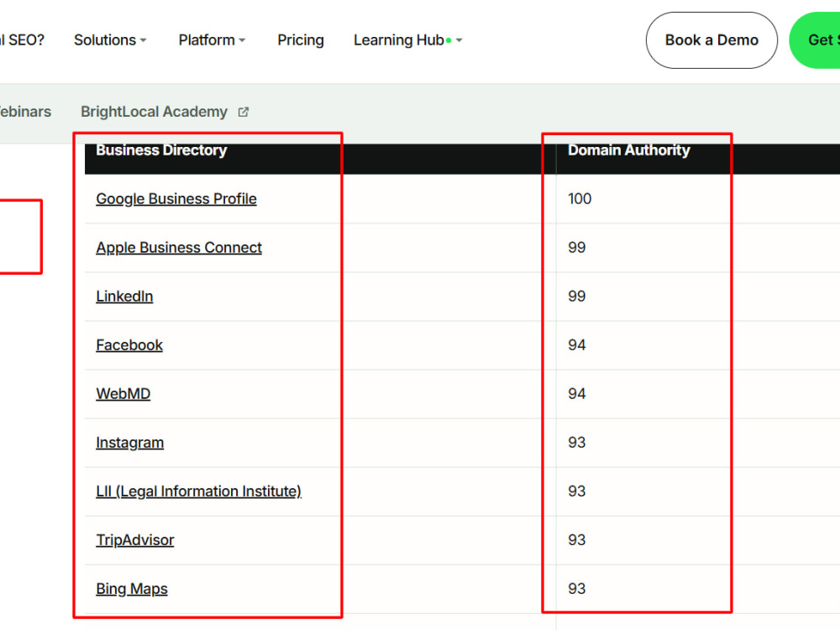The height and width of the screenshot is (630, 840).
Task: Select the 93 value in LII row
Action: click(x=577, y=491)
